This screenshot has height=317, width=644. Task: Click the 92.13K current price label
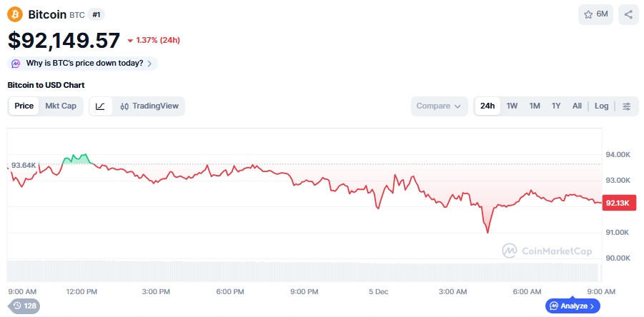(x=618, y=203)
